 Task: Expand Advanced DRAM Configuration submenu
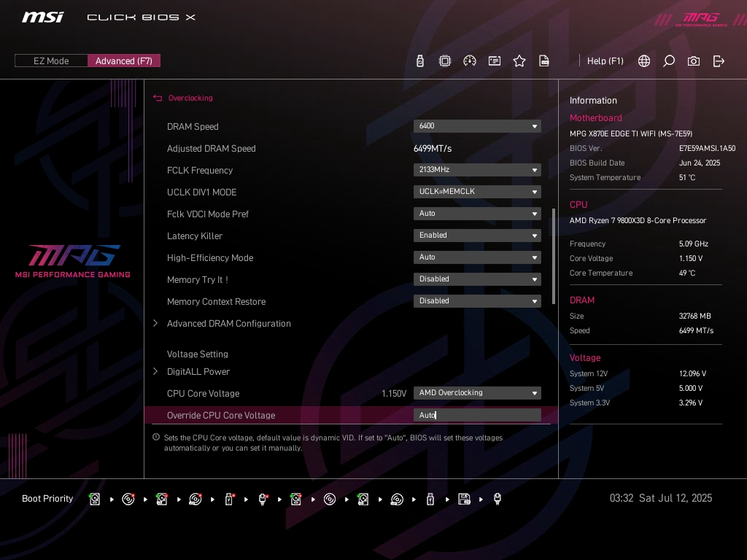[x=228, y=323]
